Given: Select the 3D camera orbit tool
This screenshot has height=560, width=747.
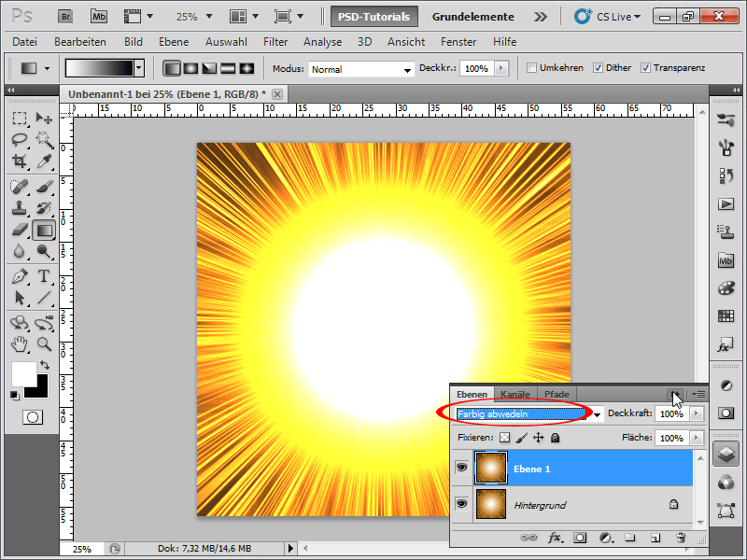Looking at the screenshot, I should pos(44,323).
